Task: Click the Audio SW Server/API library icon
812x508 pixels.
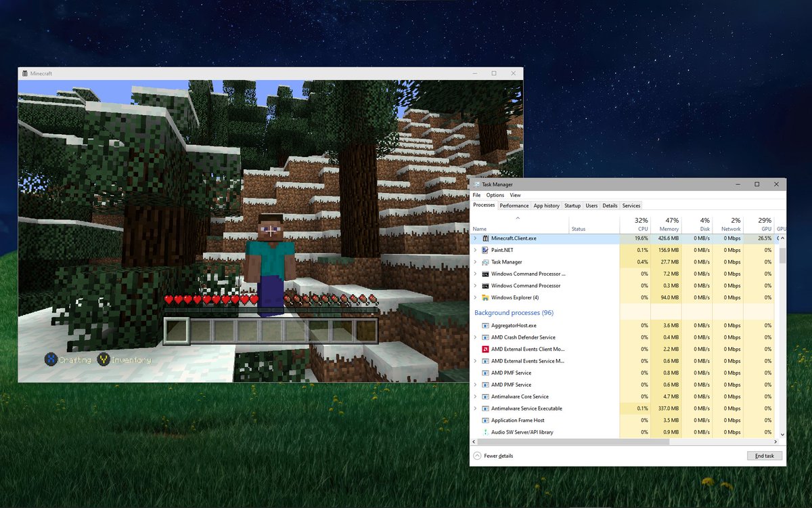Action: (x=486, y=432)
